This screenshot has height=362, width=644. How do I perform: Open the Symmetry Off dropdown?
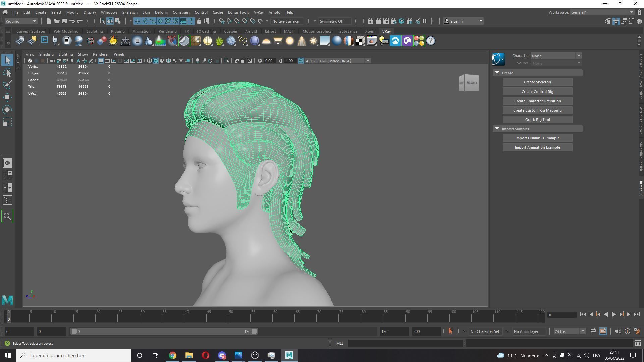coord(334,21)
